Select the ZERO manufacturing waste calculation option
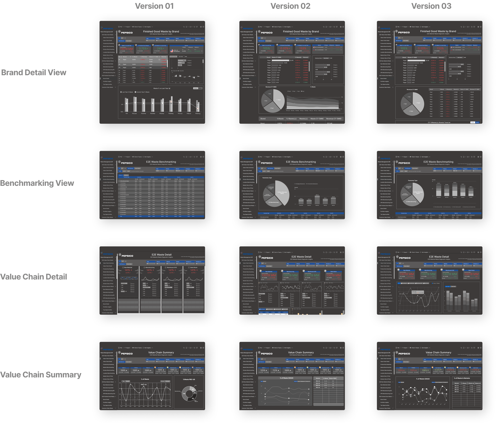 [x=129, y=171]
